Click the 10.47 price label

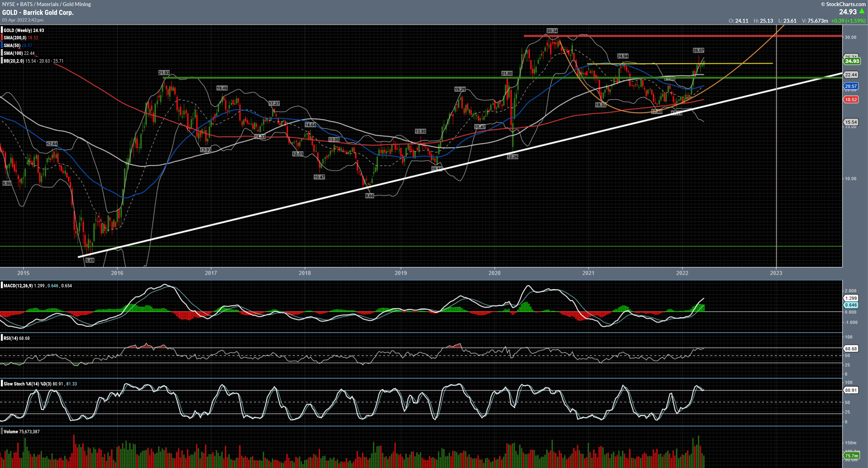[319, 177]
